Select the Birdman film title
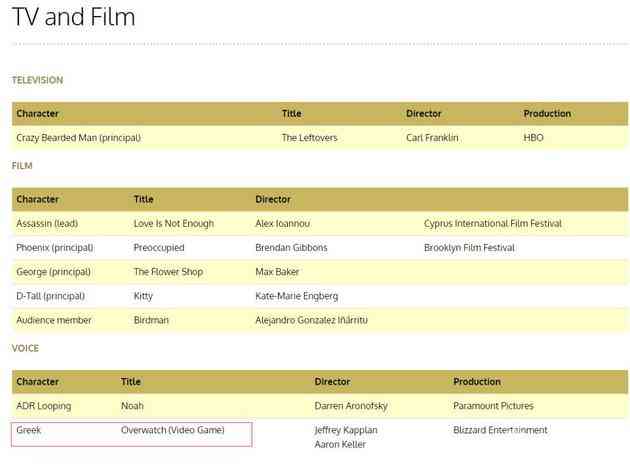 tap(152, 320)
